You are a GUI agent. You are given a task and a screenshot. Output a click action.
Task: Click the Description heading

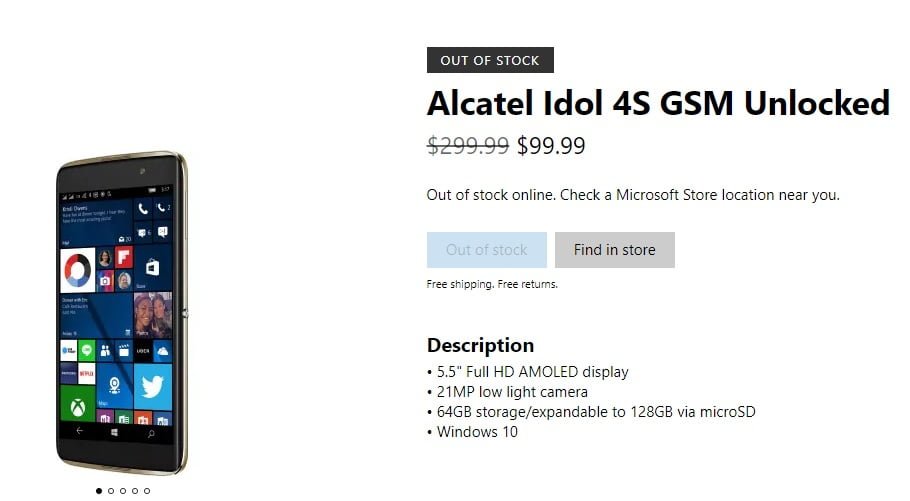pyautogui.click(x=480, y=346)
